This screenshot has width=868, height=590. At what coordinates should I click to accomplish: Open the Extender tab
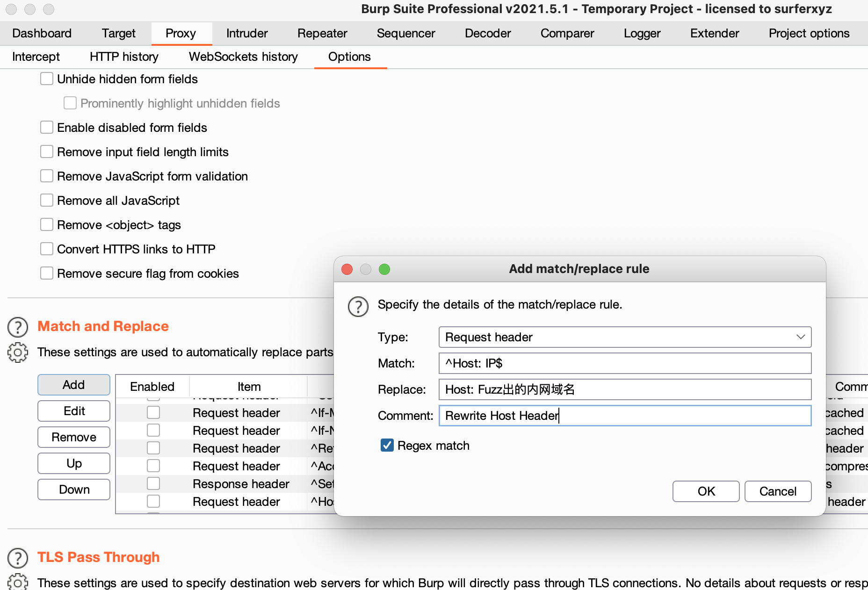point(715,33)
